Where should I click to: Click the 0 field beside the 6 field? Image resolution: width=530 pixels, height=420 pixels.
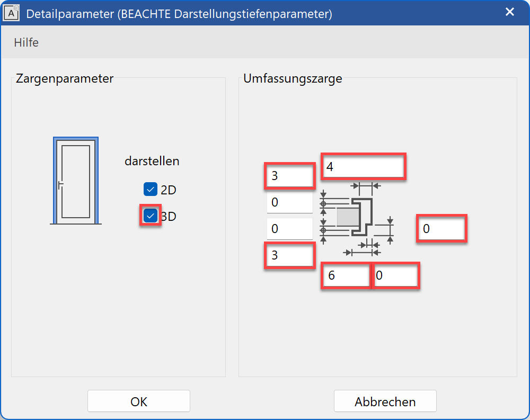[x=396, y=275]
